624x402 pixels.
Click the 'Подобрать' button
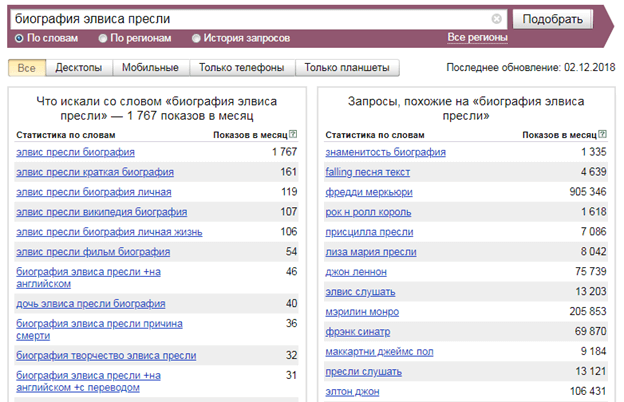[x=552, y=19]
